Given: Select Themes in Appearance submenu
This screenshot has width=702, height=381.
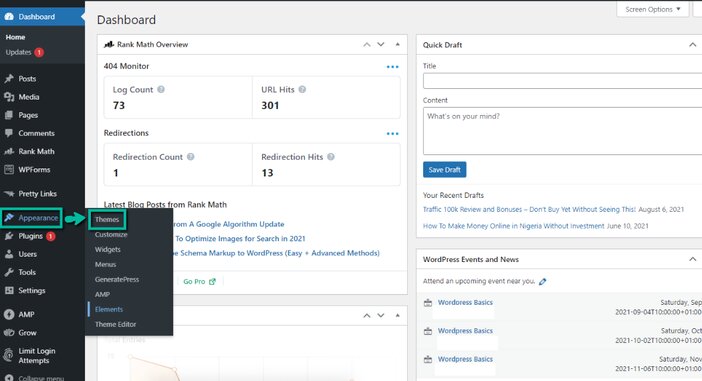Looking at the screenshot, I should point(107,219).
